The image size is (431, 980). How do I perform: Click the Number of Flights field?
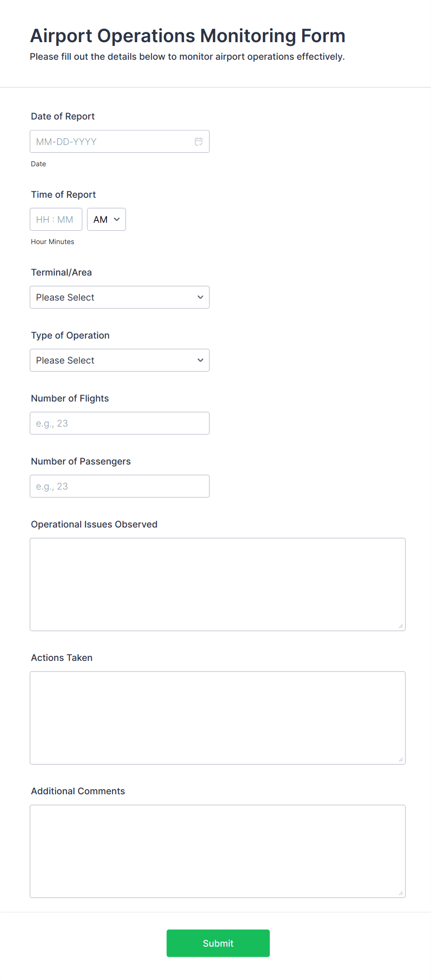pos(119,423)
